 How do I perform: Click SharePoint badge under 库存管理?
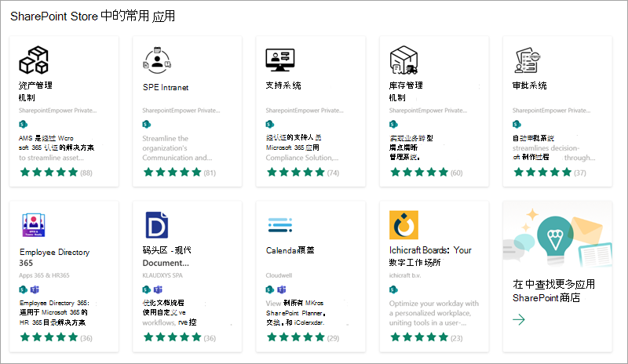click(x=393, y=124)
